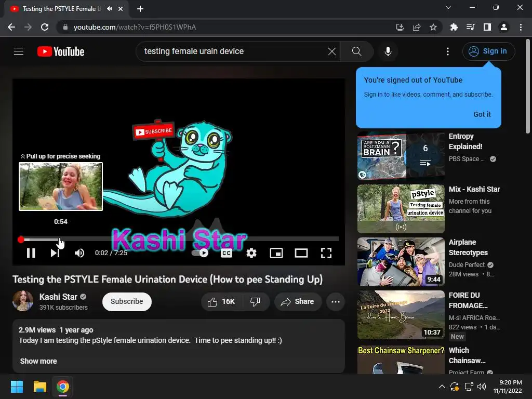
Task: Open media controls icon in toolbar
Action: [x=470, y=27]
